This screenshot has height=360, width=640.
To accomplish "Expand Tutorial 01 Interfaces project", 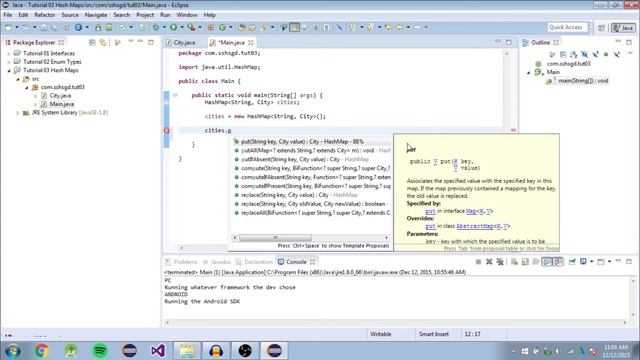I will click(x=9, y=53).
